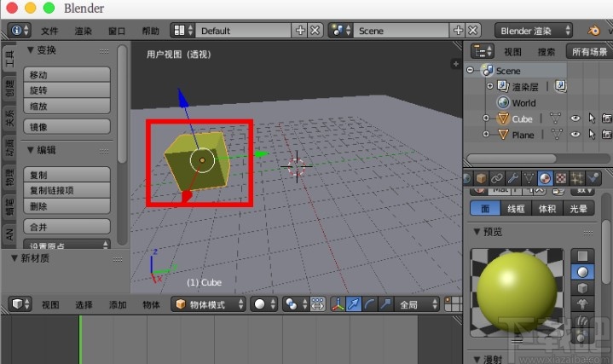Click the screen layout browse icon
Screen dimensions: 613x364
click(183, 30)
